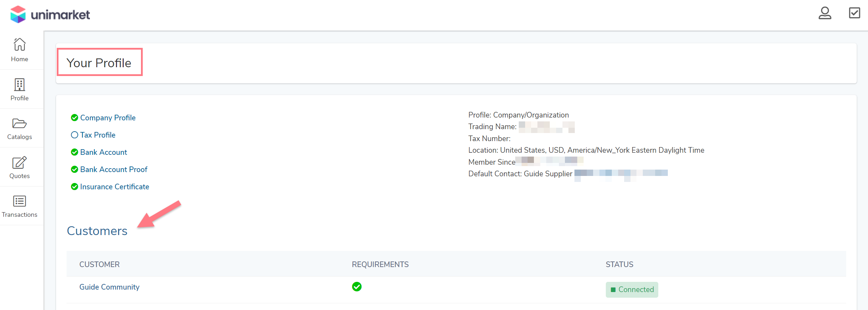Image resolution: width=868 pixels, height=310 pixels.
Task: Click the Unimarket logo
Action: (50, 14)
